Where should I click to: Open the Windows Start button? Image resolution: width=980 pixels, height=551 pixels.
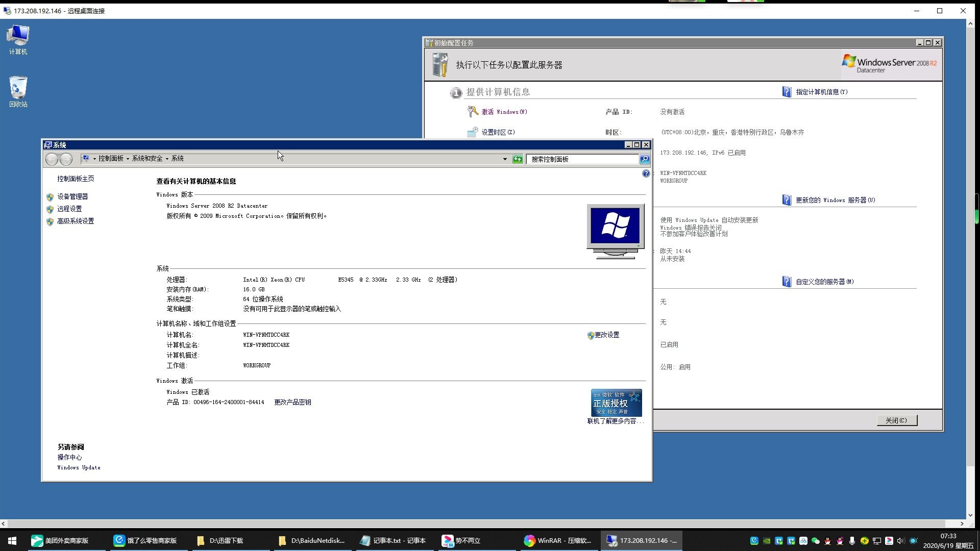pyautogui.click(x=12, y=540)
